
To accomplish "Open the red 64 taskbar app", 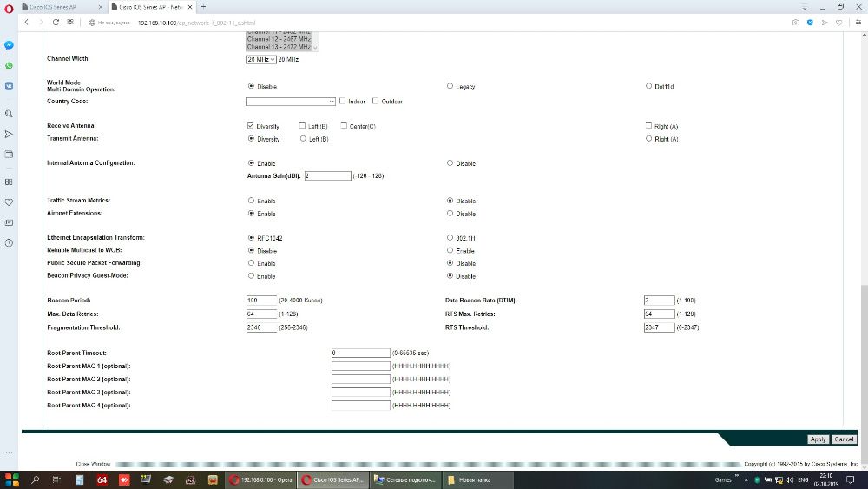I will 102,479.
